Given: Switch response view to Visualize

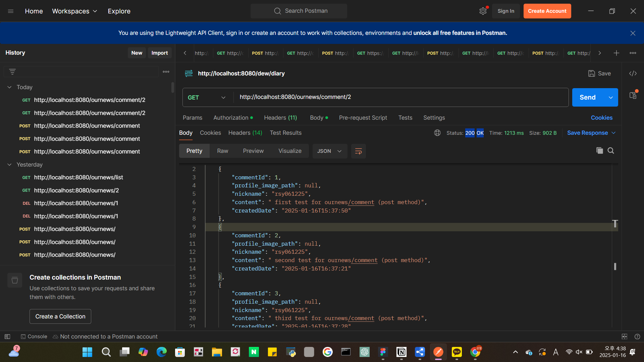Looking at the screenshot, I should [x=290, y=151].
